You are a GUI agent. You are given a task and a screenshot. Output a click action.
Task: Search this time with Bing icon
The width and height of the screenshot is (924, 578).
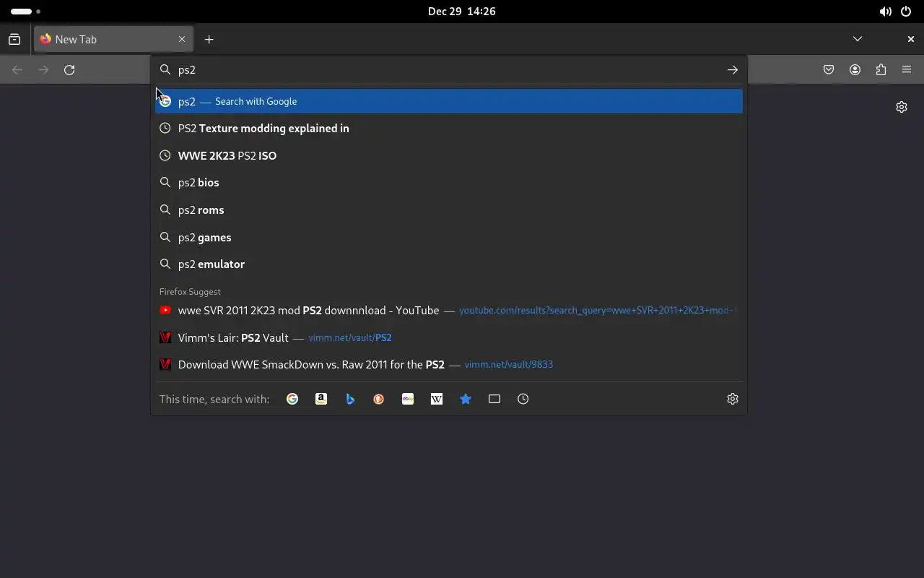coord(350,399)
